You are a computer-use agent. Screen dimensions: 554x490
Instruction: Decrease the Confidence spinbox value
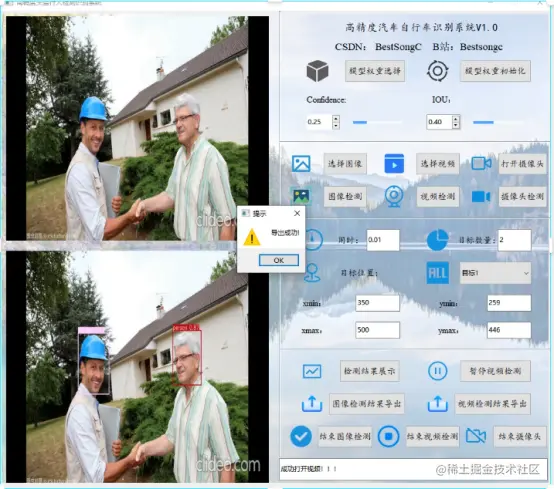tap(336, 125)
